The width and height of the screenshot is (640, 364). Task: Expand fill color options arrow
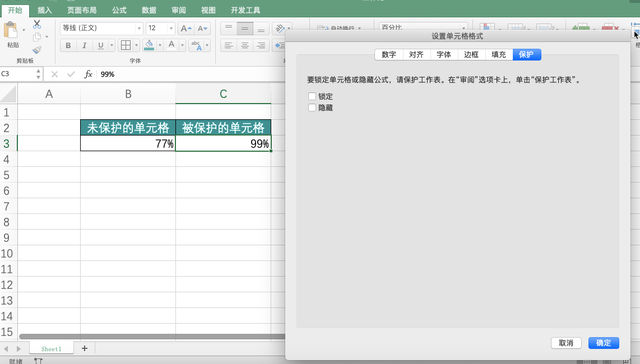click(x=160, y=45)
